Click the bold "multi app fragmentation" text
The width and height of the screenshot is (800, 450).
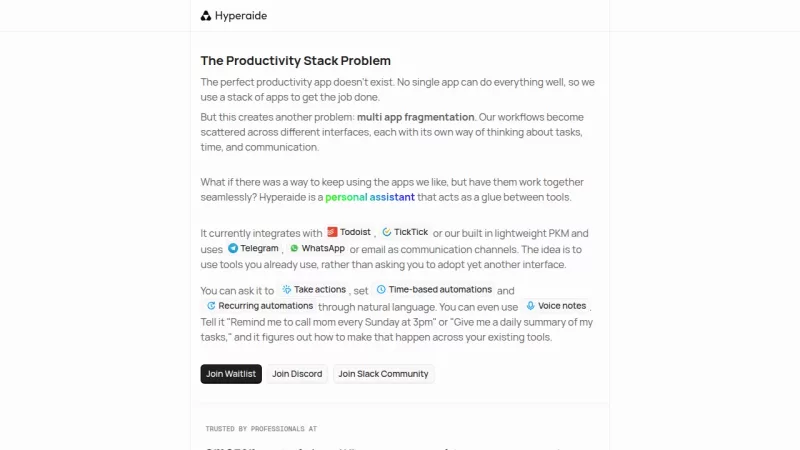coord(415,117)
